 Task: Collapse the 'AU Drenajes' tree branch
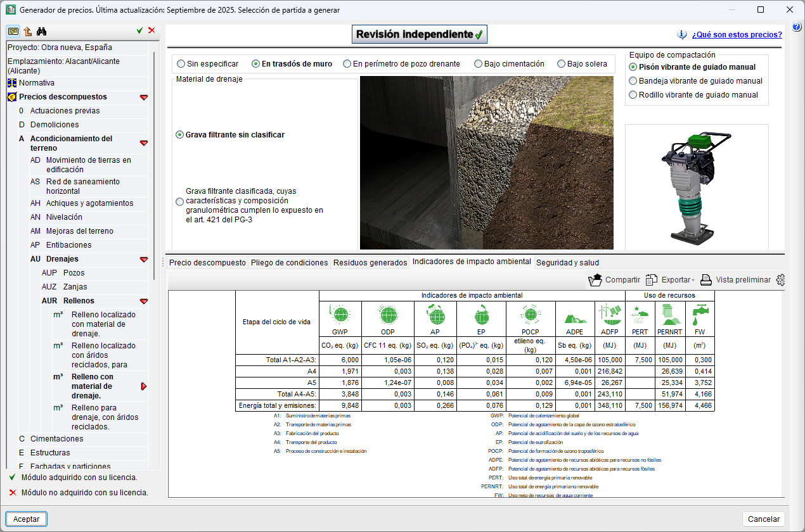[x=144, y=260]
